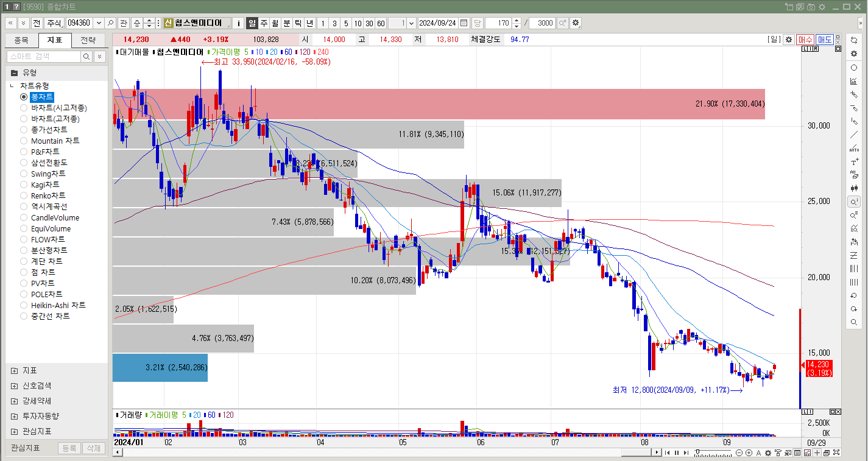Viewport: 868px width, 461px height.
Task: Click the 170 bar count field
Action: [498, 23]
